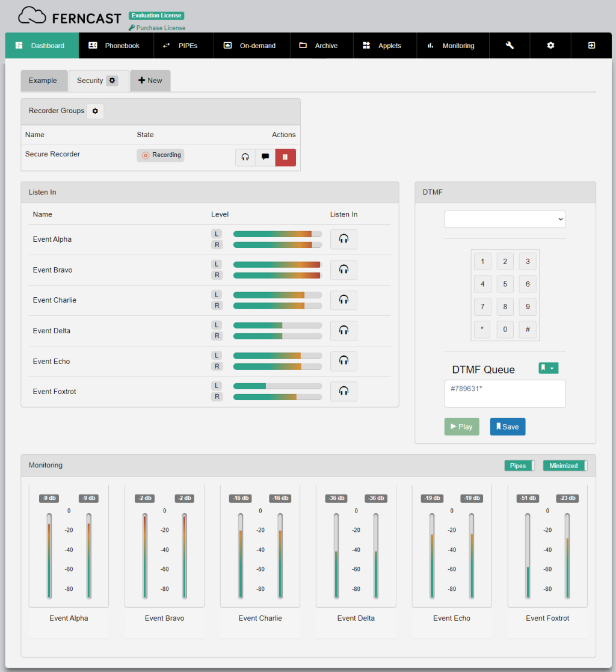Toggle Recording state of Secure Recorder

click(x=161, y=155)
